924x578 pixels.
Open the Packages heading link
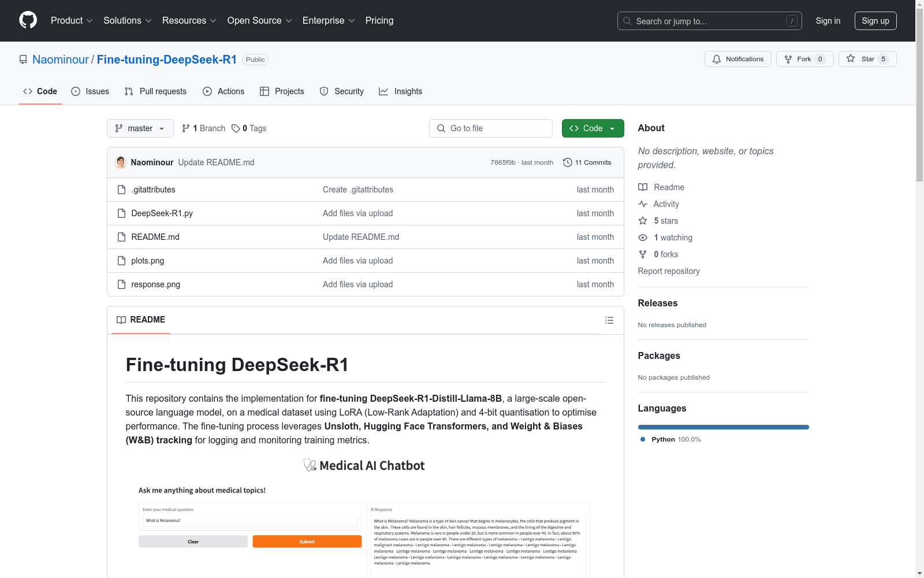click(659, 355)
